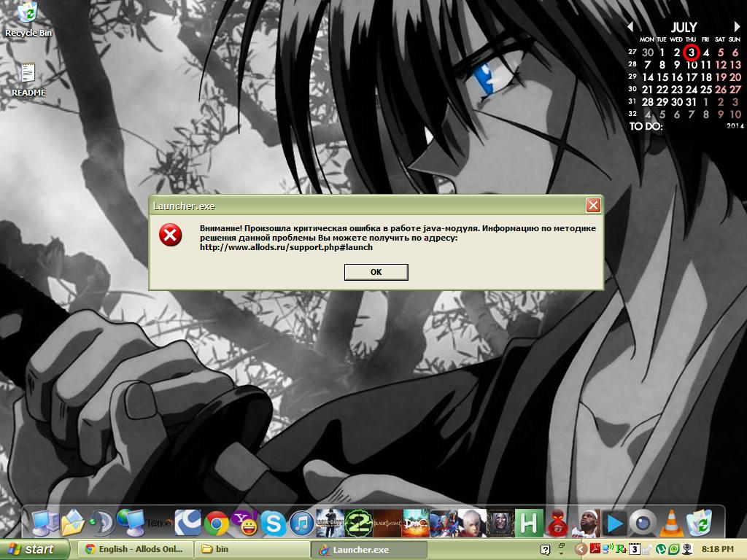Go to previous month in calendar widget
Image resolution: width=747 pixels, height=560 pixels.
630,27
